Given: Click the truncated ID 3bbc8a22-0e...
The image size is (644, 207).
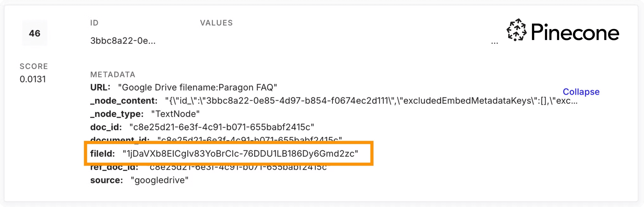Looking at the screenshot, I should point(123,40).
